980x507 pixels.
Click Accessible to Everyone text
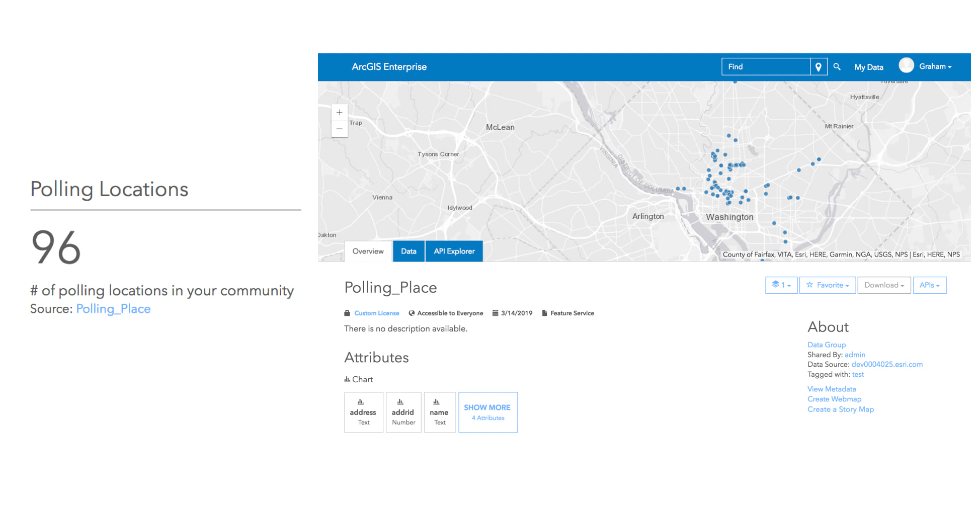click(450, 313)
